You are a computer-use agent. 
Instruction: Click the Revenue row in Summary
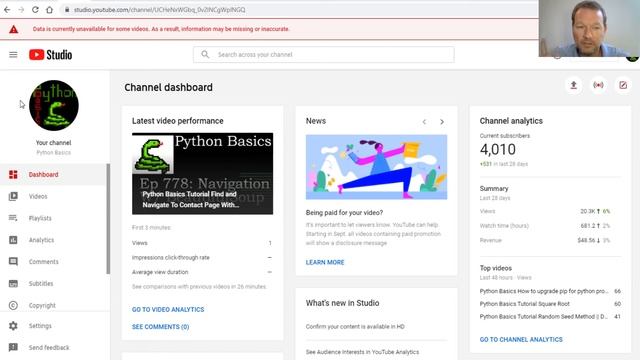coord(545,240)
